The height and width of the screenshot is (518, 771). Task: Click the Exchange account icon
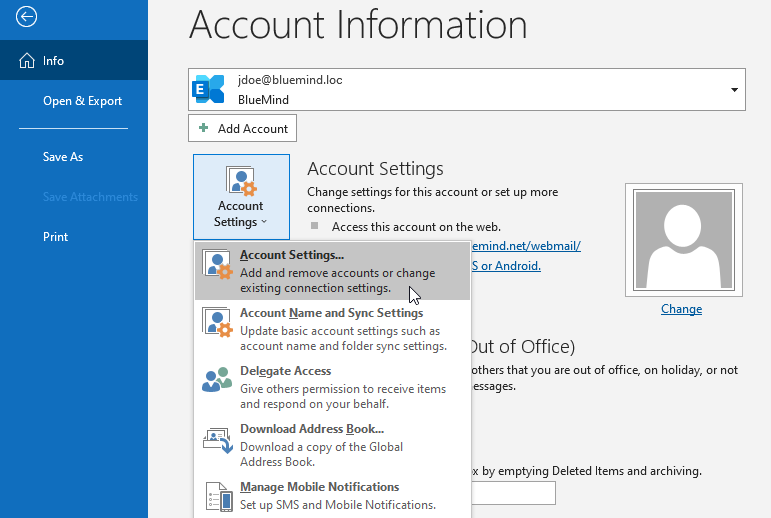(209, 90)
